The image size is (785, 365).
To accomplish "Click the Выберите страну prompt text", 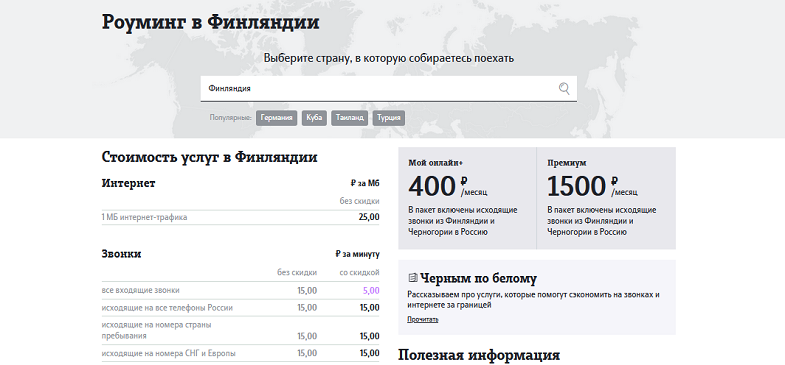I will pos(388,59).
